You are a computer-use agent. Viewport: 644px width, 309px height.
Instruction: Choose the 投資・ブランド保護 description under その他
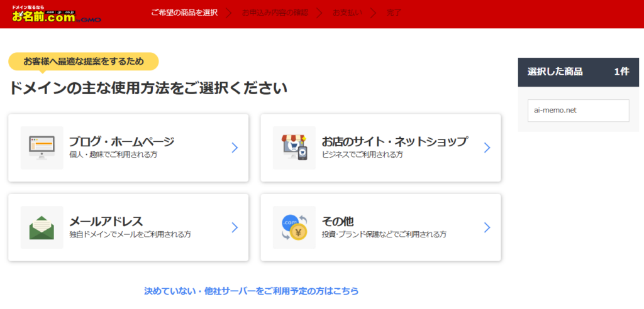pos(384,234)
